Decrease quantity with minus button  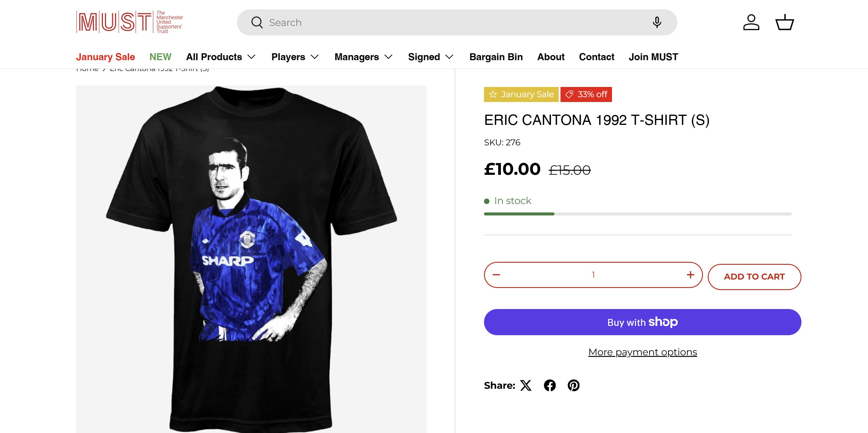coord(496,275)
